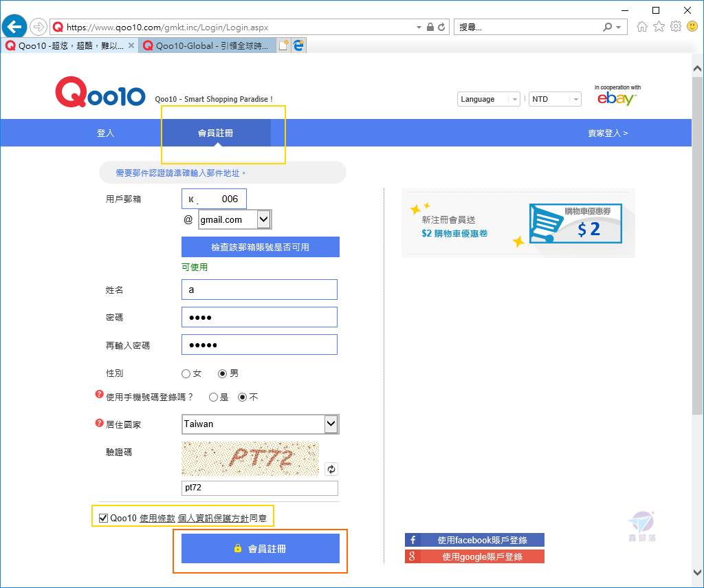
Task: Click the scrollbar up arrow
Action: point(697,68)
